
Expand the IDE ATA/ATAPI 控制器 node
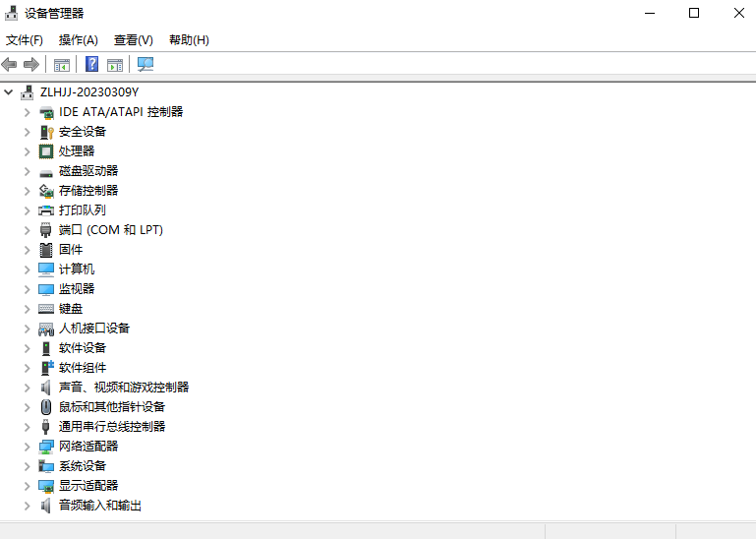(x=28, y=112)
